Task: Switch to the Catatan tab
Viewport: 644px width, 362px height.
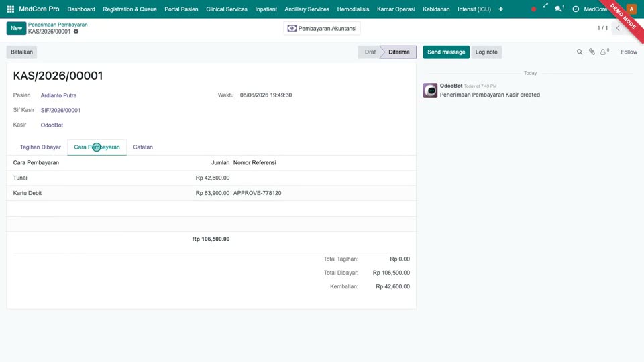Action: click(x=143, y=147)
